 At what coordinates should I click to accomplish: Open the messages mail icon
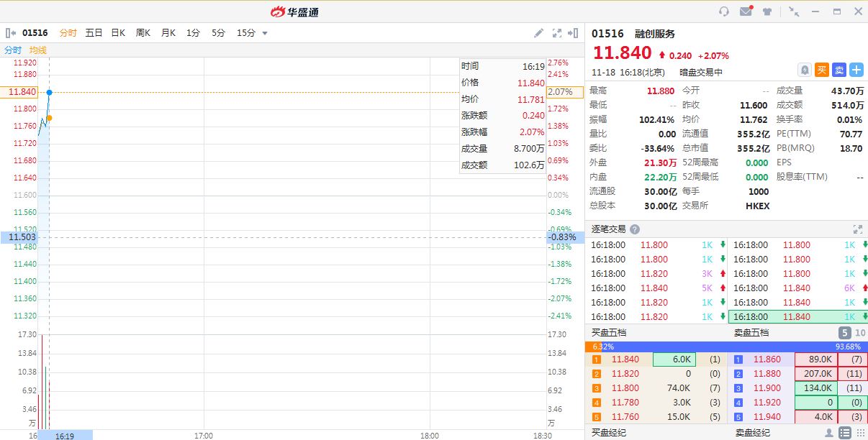[746, 12]
